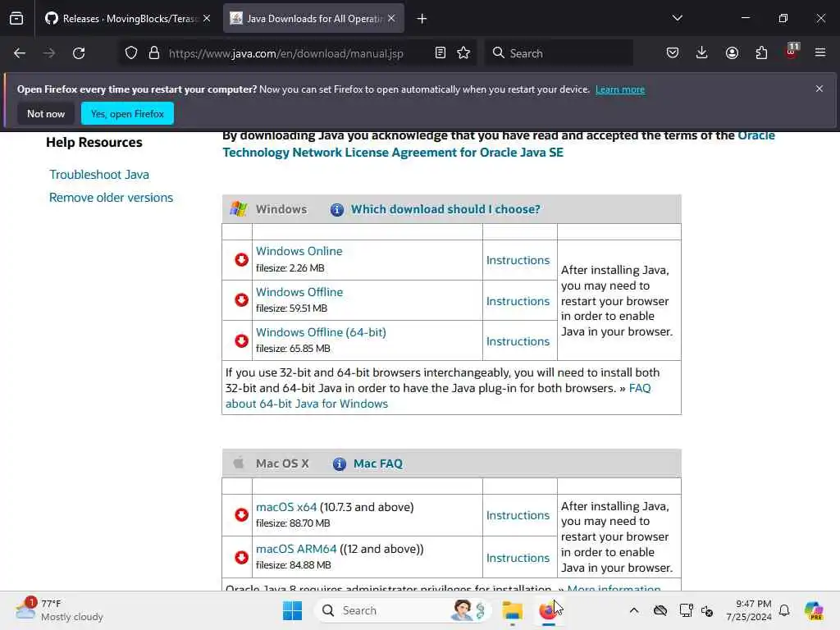Open the Troubleshoot Java link
This screenshot has width=840, height=630.
tap(99, 175)
